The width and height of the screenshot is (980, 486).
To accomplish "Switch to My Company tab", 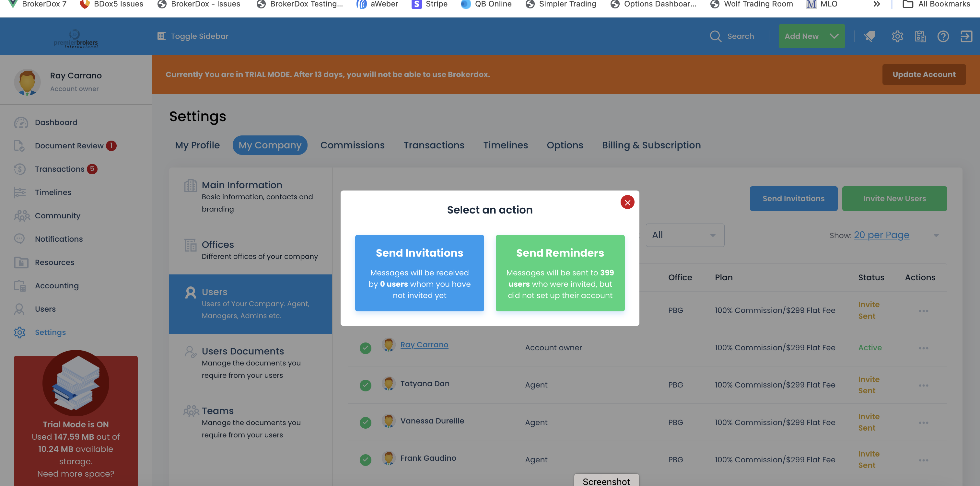I will point(270,145).
